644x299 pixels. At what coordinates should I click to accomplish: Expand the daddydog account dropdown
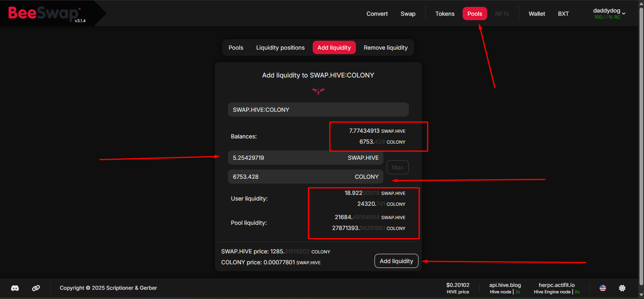pyautogui.click(x=609, y=13)
